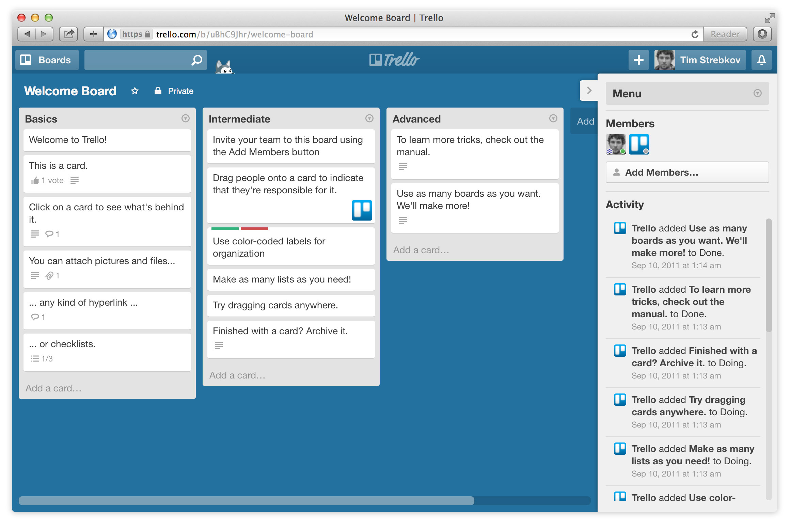Image resolution: width=791 pixels, height=532 pixels.
Task: Open the Tim Strebkov account menu
Action: click(700, 60)
